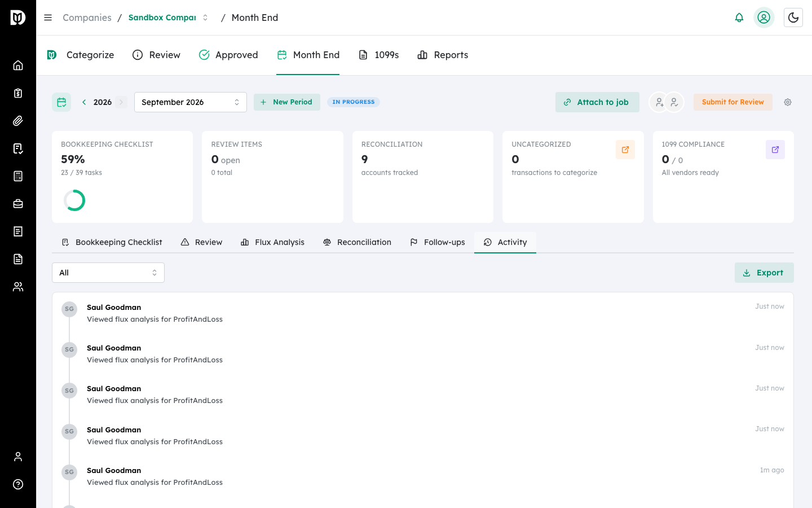Toggle the hamburger menu icon
The width and height of the screenshot is (812, 508).
click(x=48, y=17)
